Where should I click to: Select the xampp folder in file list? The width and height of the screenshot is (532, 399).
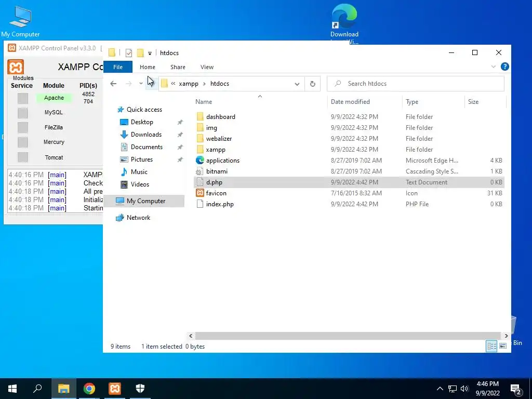216,149
